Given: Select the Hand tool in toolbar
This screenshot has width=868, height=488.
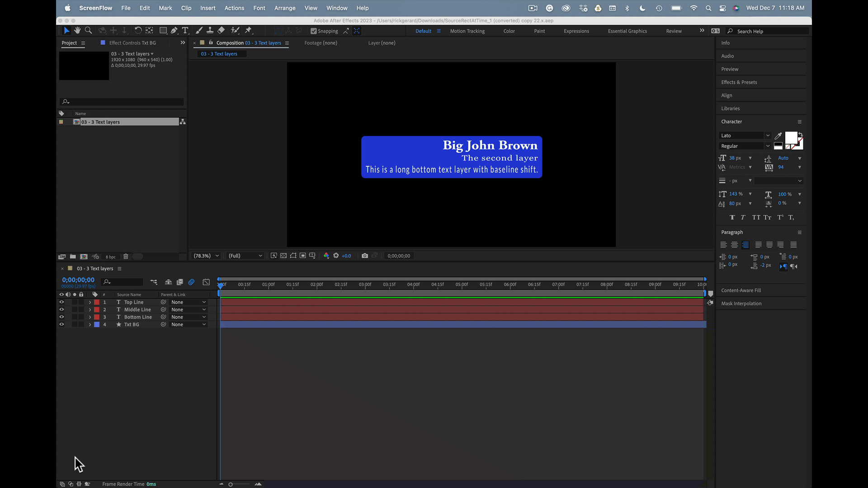Looking at the screenshot, I should (77, 30).
